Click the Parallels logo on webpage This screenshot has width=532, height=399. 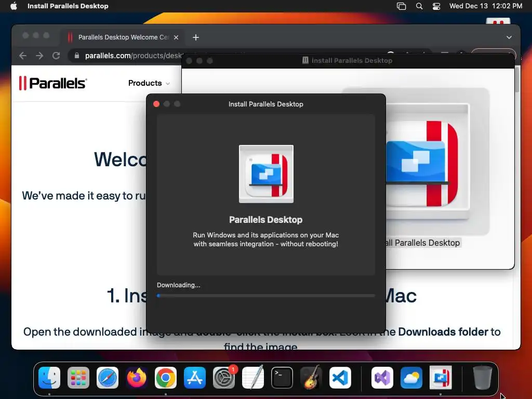53,83
